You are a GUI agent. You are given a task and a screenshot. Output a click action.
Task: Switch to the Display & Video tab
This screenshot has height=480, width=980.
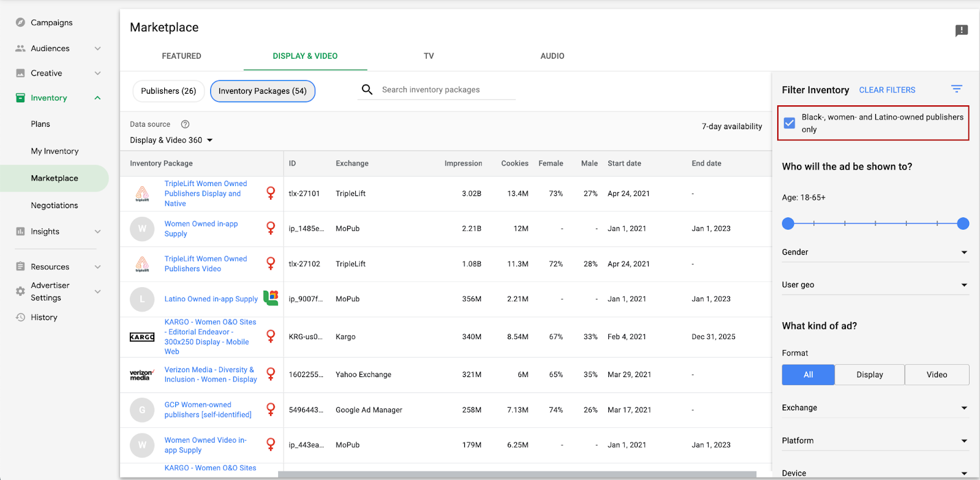305,56
